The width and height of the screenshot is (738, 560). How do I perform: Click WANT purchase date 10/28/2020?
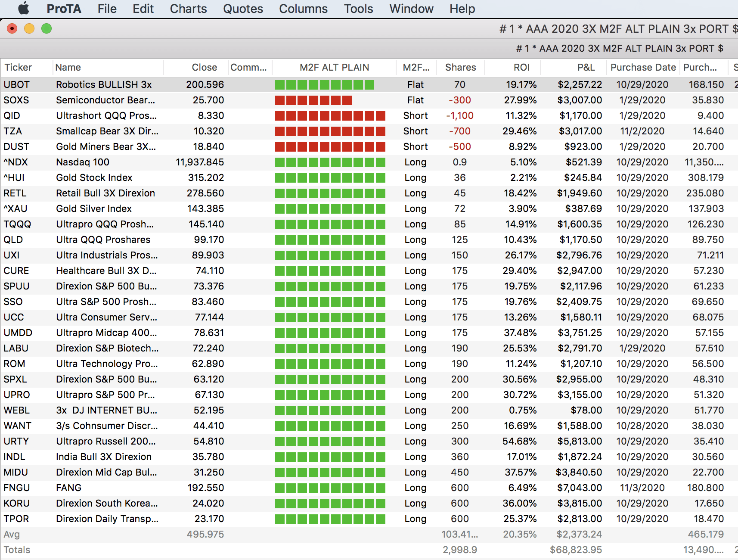[642, 426]
